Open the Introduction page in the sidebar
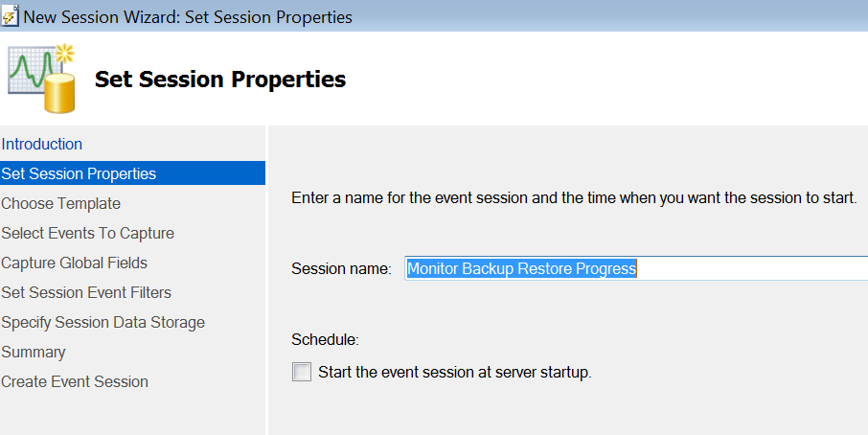 point(41,144)
